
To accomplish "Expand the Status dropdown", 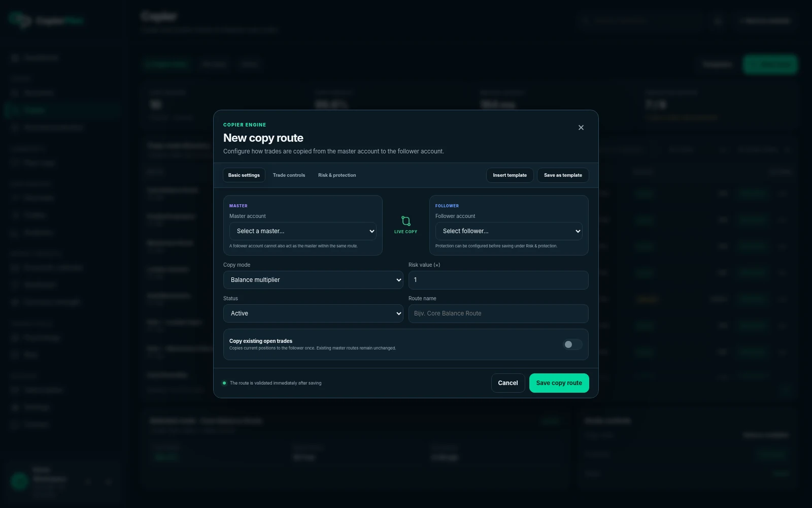I will click(313, 313).
